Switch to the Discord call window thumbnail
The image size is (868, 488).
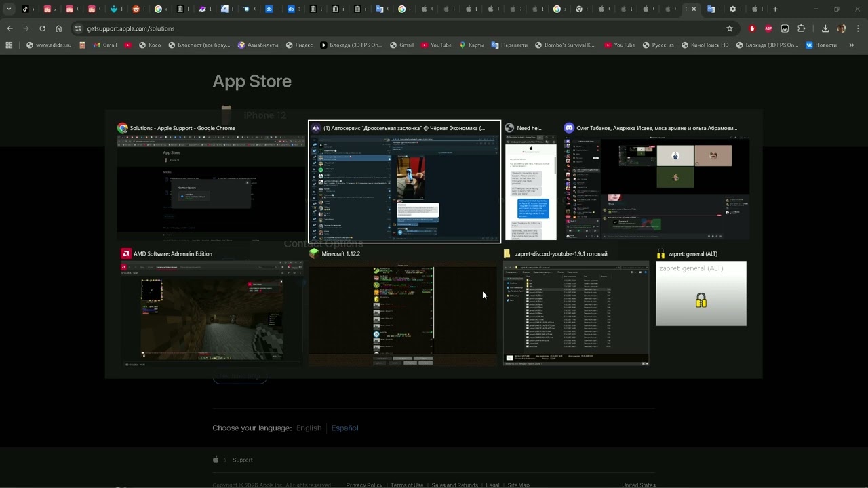click(656, 181)
